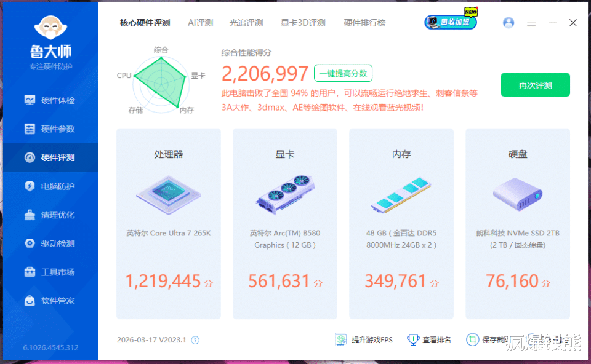Click the 显卡 graphics card image
The width and height of the screenshot is (591, 364).
(x=285, y=195)
